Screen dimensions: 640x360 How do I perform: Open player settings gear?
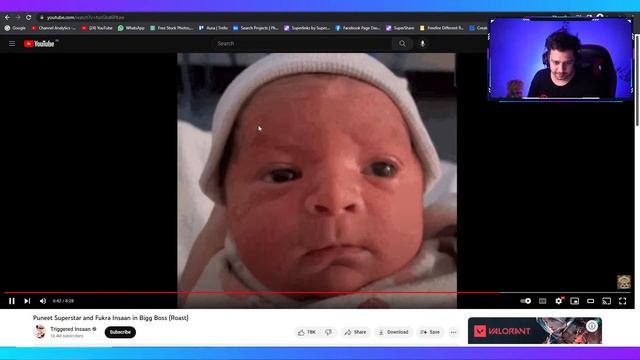pos(559,301)
